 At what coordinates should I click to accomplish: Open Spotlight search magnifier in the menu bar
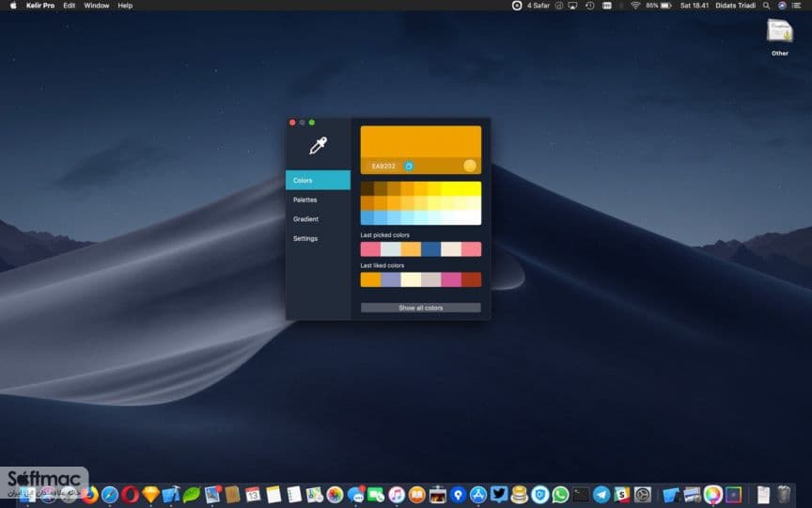click(x=767, y=6)
